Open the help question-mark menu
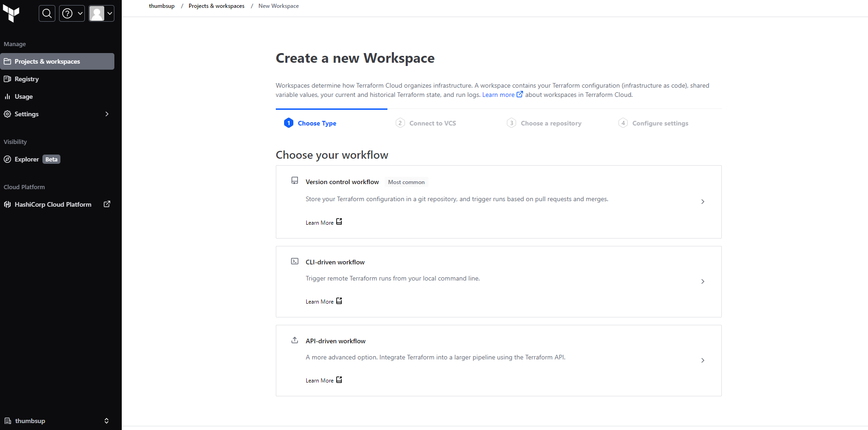This screenshot has width=868, height=430. click(72, 13)
